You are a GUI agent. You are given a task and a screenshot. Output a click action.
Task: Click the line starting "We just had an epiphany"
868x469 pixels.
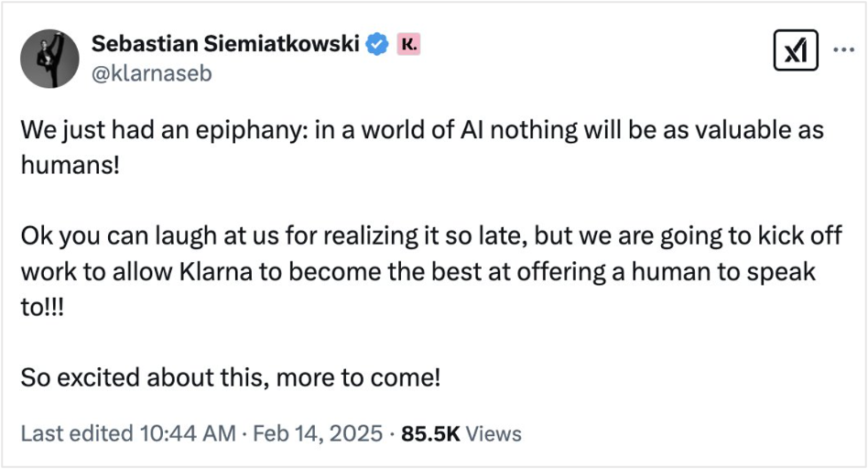[x=421, y=130]
